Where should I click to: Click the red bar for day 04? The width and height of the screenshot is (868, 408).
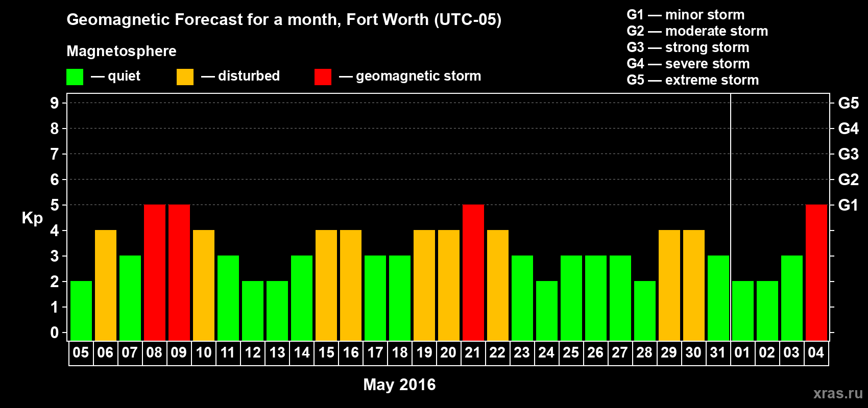tap(816, 272)
